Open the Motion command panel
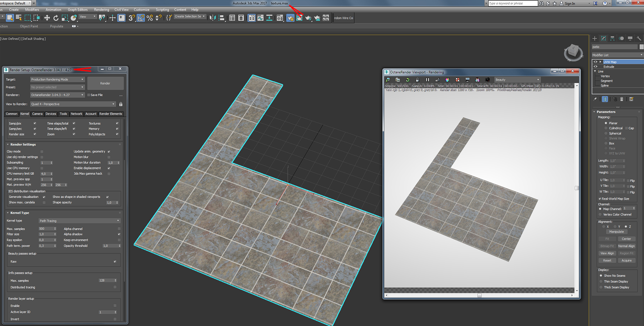The width and height of the screenshot is (644, 326). pyautogui.click(x=621, y=38)
